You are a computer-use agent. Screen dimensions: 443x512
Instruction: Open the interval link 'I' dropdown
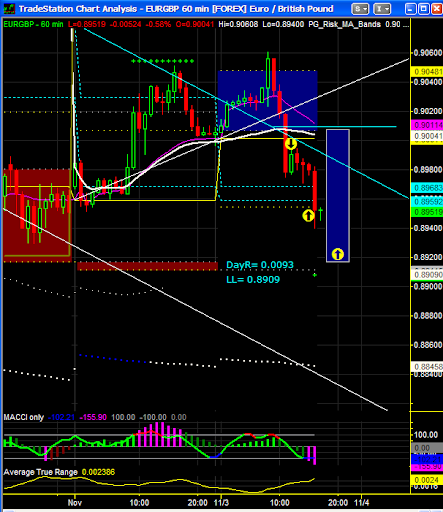(382, 9)
